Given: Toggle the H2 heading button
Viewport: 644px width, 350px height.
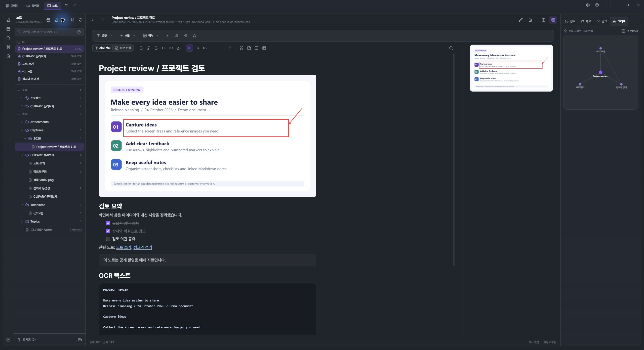Looking at the screenshot, I should (197, 48).
